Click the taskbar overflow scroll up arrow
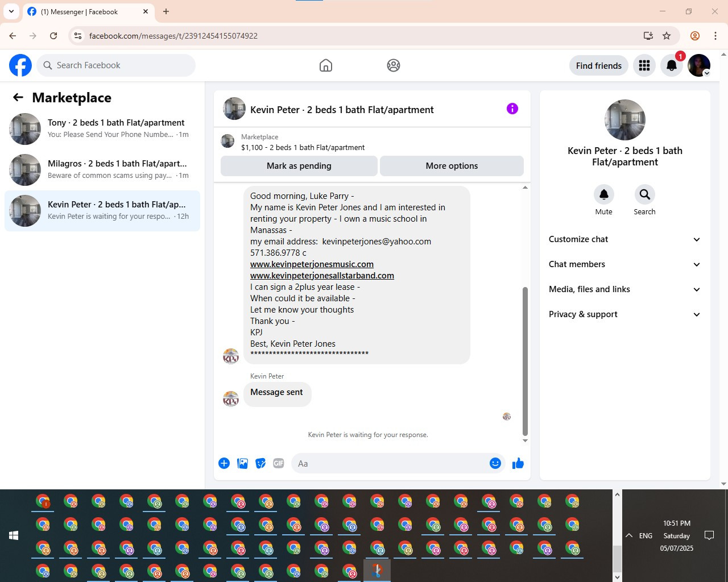The width and height of the screenshot is (728, 582). (x=617, y=494)
